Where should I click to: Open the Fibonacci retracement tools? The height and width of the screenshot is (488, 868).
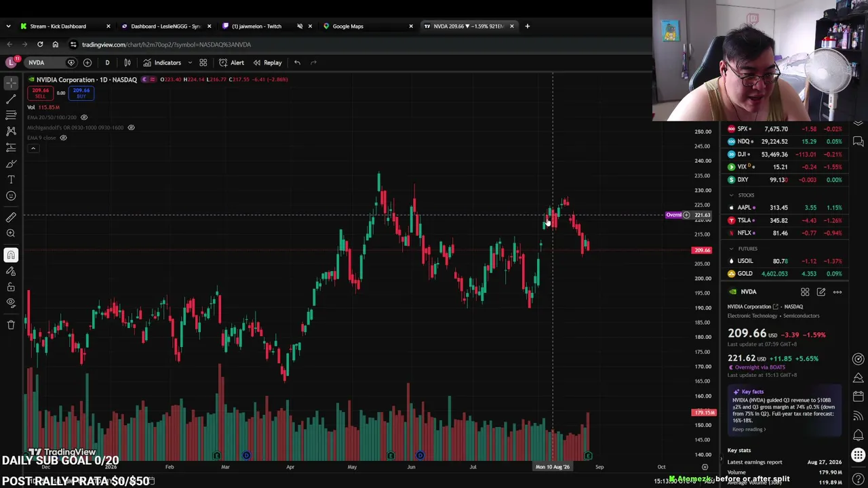pyautogui.click(x=11, y=115)
